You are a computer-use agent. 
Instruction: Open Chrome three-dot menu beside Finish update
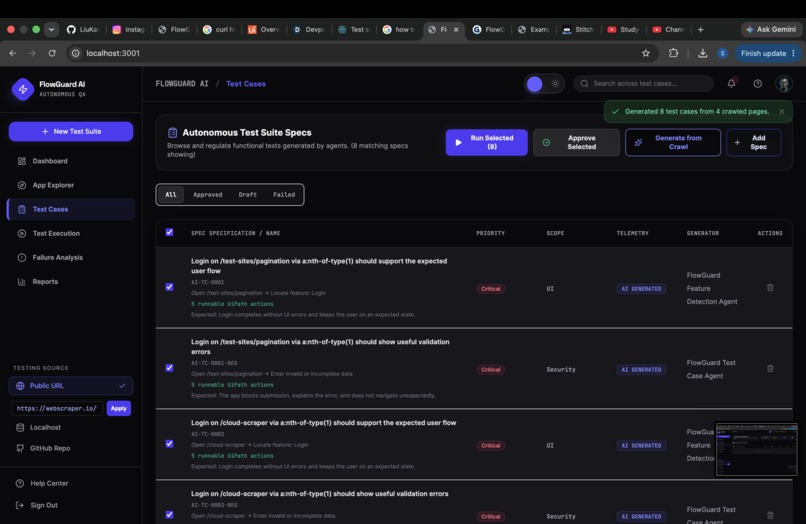pos(794,53)
